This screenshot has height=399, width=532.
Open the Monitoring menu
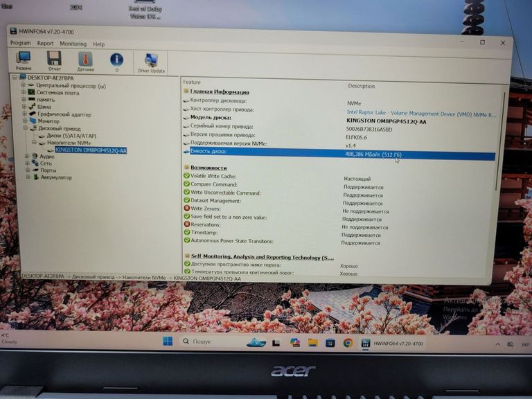click(x=73, y=44)
